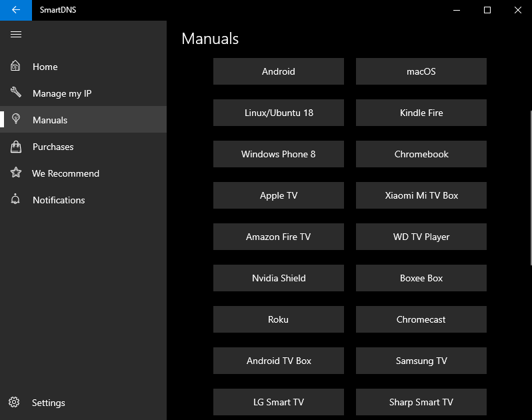Open the LG Smart TV manual
This screenshot has height=420, width=532.
pos(279,402)
